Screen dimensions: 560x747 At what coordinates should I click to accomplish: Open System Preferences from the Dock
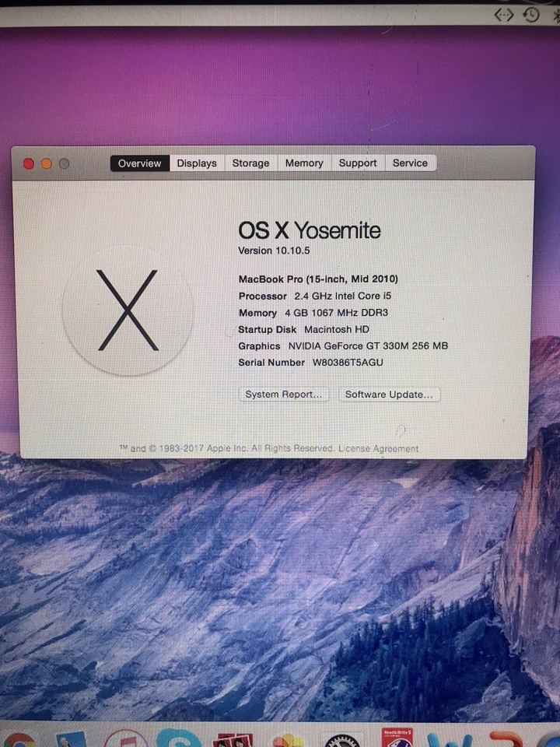[342, 741]
